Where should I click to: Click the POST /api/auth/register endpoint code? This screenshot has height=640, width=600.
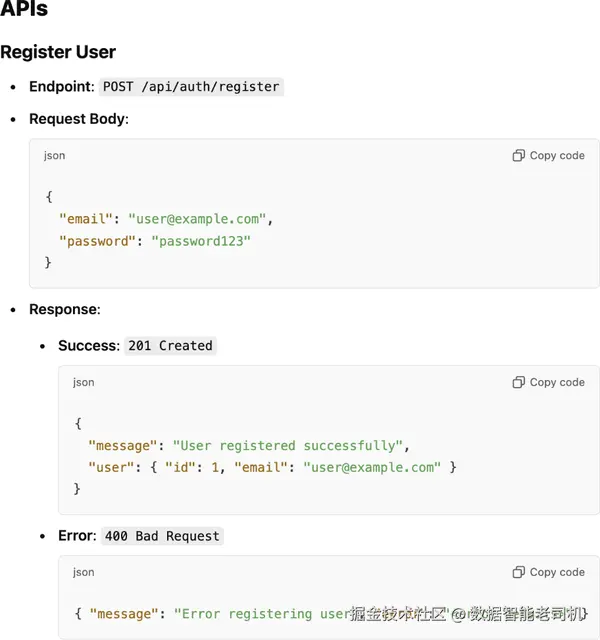click(191, 87)
